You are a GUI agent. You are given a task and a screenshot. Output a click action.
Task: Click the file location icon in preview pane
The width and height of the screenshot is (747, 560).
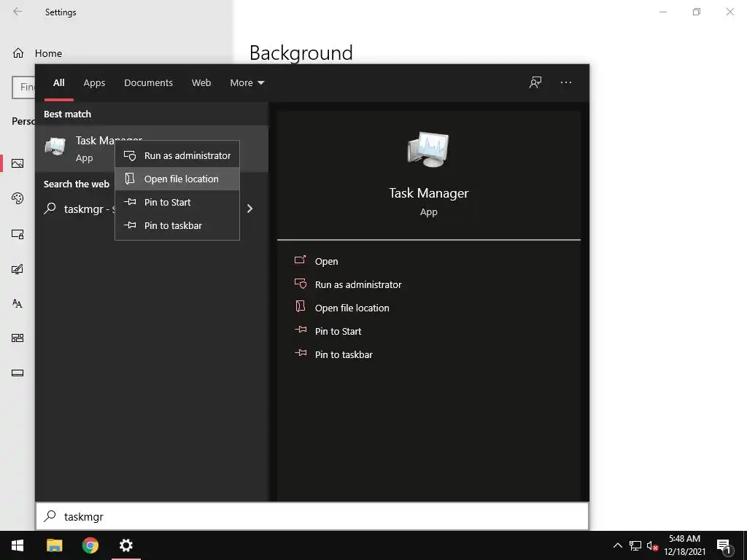tap(300, 306)
